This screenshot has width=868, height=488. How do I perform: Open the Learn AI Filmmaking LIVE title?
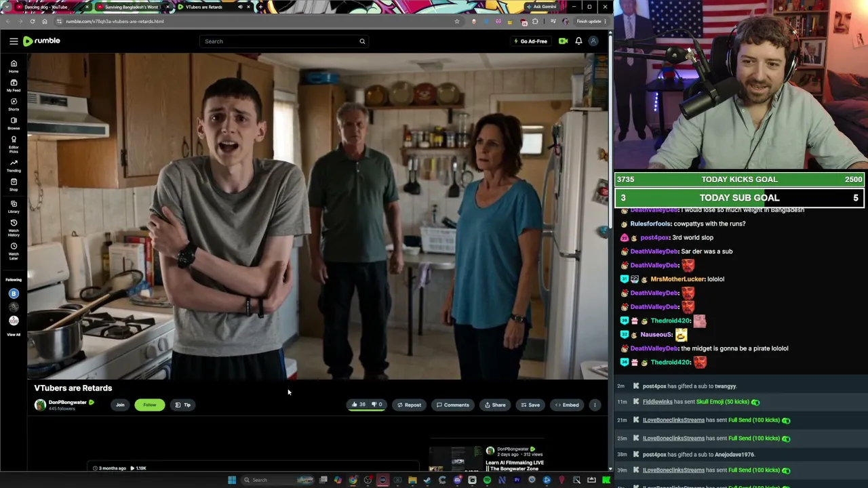(515, 466)
